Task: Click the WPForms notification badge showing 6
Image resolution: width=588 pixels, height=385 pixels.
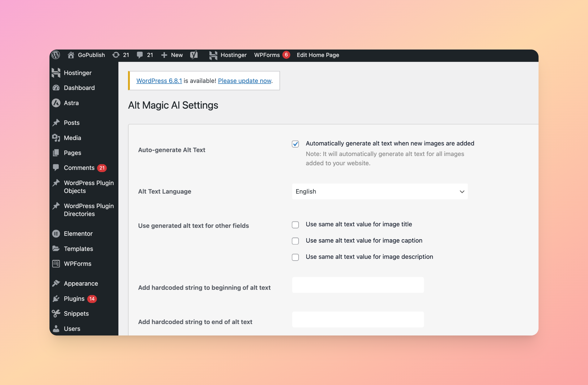Action: (286, 55)
